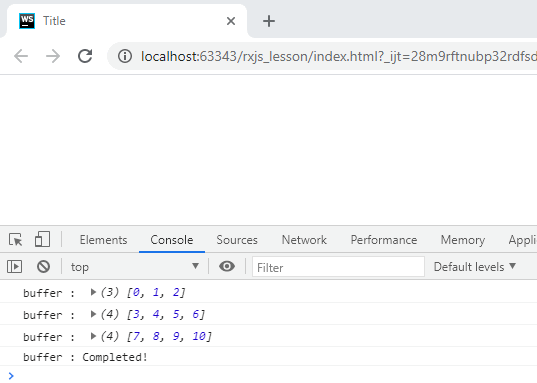The height and width of the screenshot is (383, 537).
Task: Expand the [7, 8, 9, 10] buffer array
Action: pyautogui.click(x=93, y=336)
